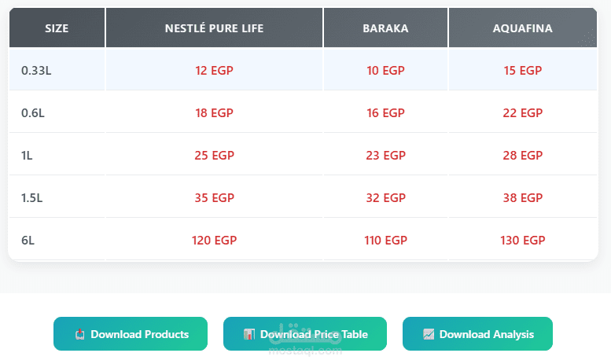This screenshot has width=611, height=364.
Task: Click the bar chart icon on Download Price Table
Action: pos(249,334)
